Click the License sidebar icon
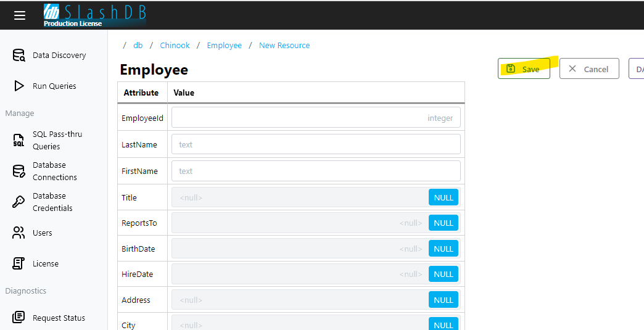 pyautogui.click(x=19, y=263)
